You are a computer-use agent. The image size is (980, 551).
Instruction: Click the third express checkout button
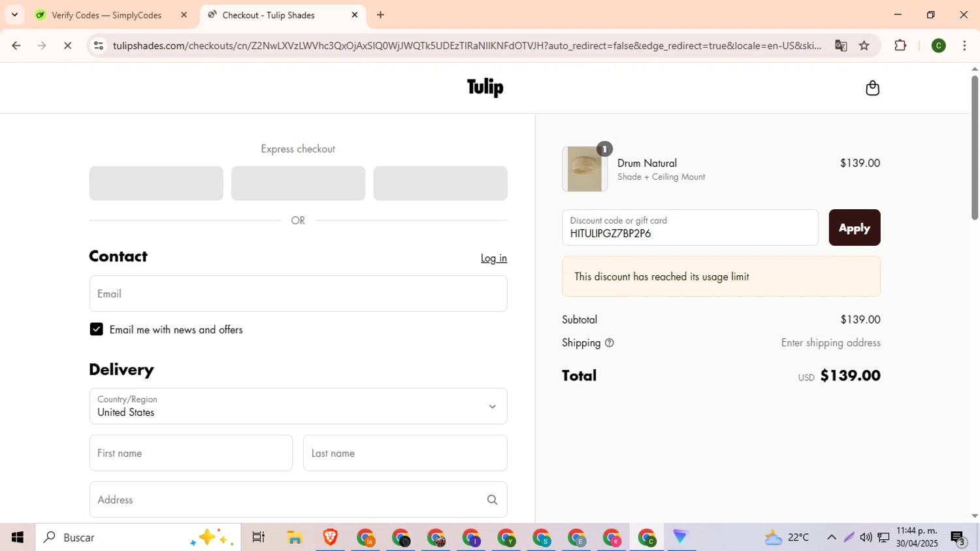(440, 183)
